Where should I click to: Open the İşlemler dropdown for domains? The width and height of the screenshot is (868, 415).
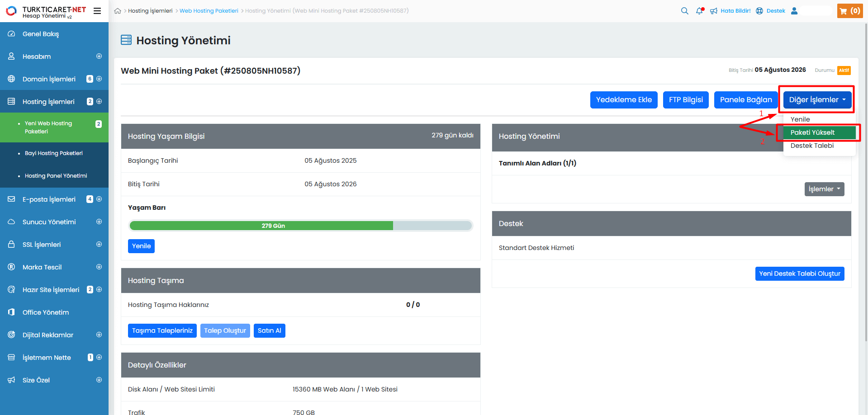pos(824,189)
